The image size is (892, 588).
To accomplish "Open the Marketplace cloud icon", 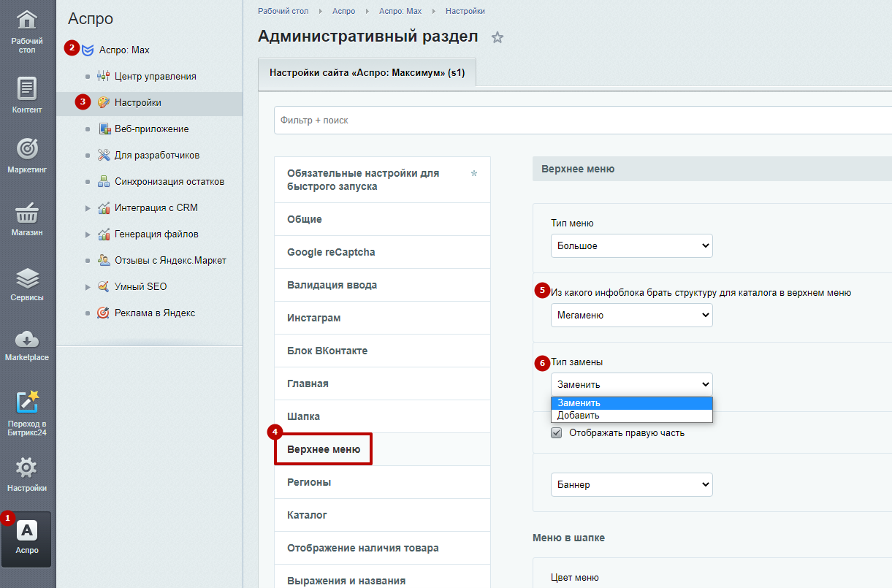I will coord(27,339).
